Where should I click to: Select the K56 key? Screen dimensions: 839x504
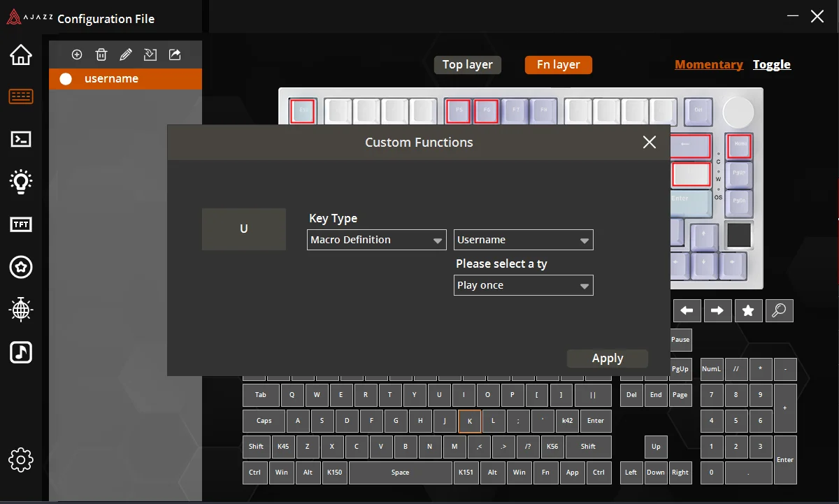coord(552,447)
